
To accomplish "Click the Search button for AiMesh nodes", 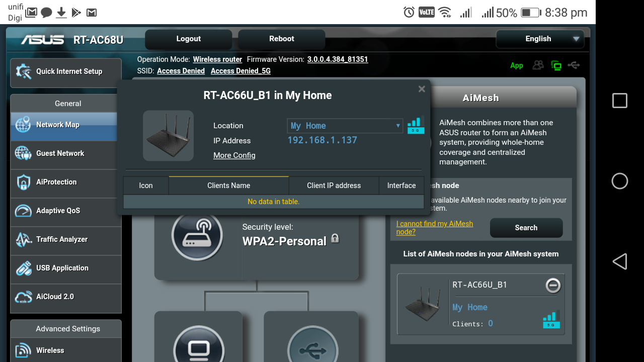I will (526, 228).
